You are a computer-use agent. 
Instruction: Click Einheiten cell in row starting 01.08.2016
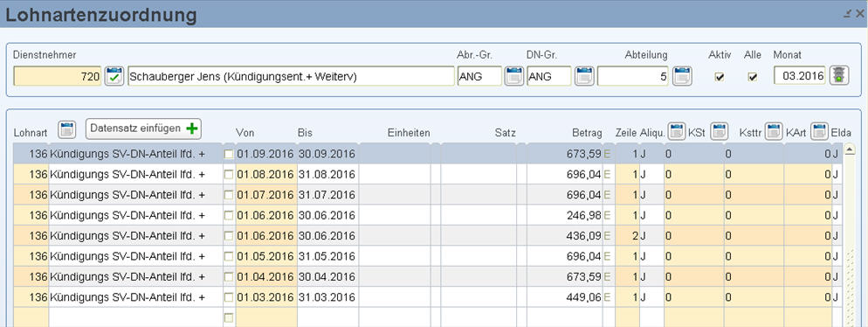pyautogui.click(x=395, y=175)
